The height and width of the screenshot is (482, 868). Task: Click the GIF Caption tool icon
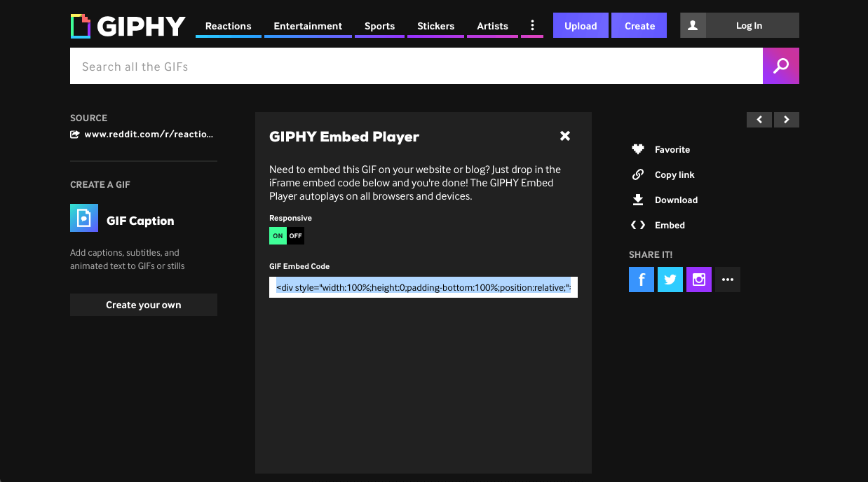tap(84, 218)
